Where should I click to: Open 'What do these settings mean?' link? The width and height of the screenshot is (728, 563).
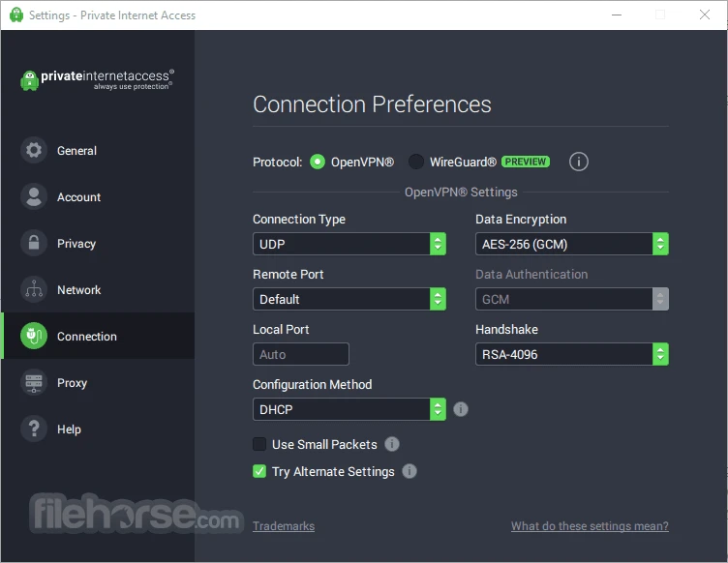(590, 526)
